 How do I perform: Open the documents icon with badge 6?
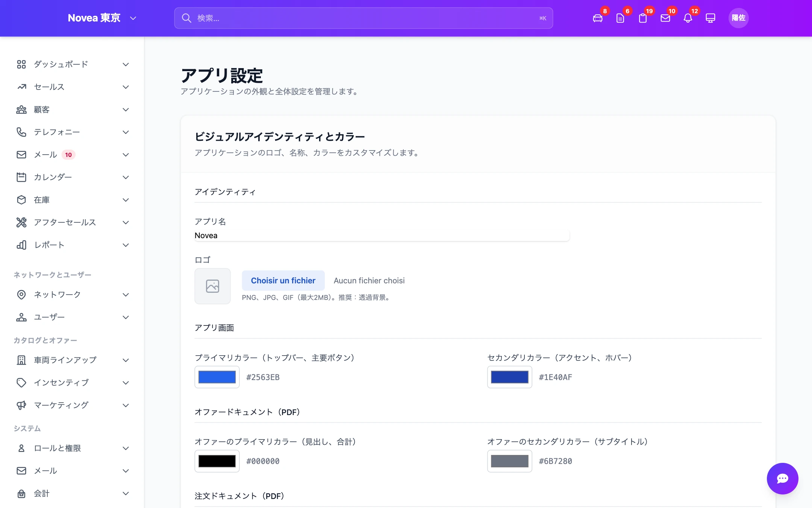620,18
